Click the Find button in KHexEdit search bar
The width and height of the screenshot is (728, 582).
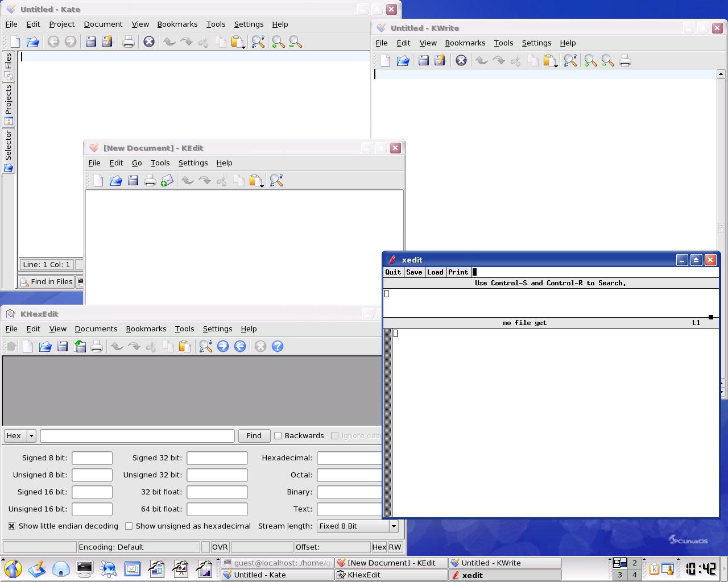(254, 436)
